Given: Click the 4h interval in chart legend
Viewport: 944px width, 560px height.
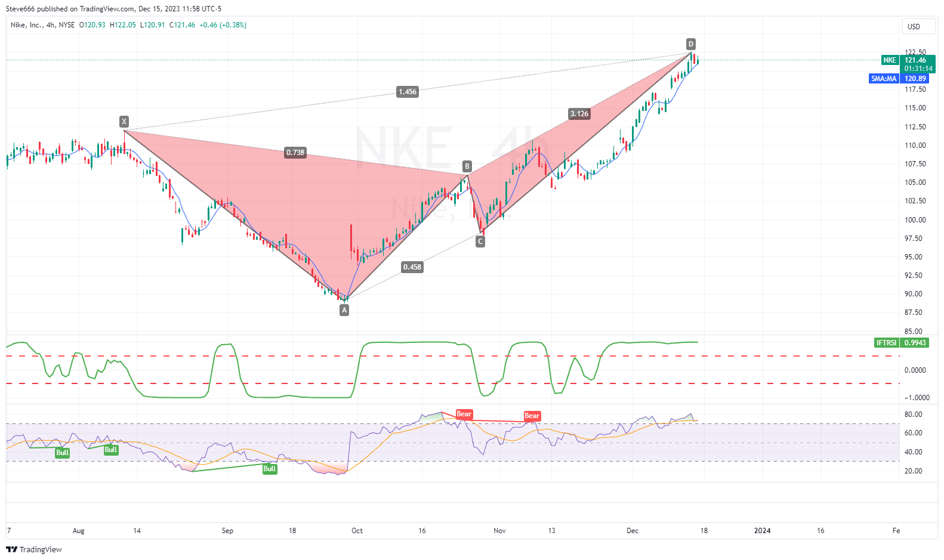Looking at the screenshot, I should (x=51, y=25).
